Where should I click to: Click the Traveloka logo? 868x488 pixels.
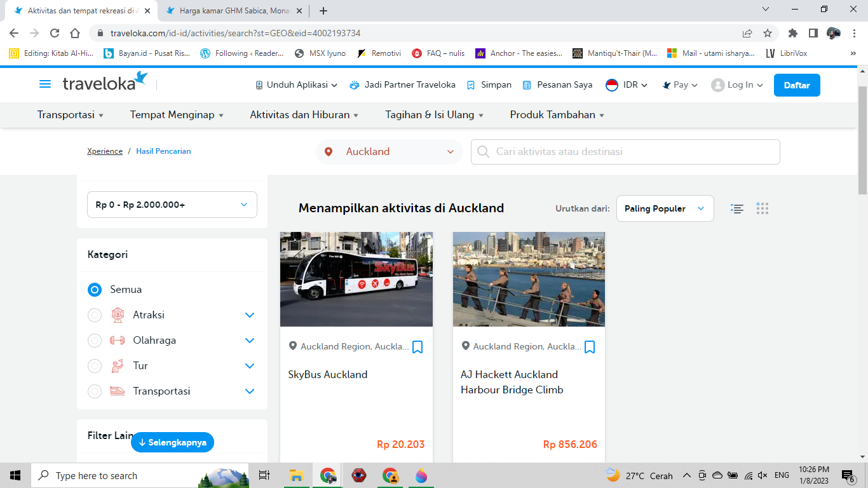(105, 83)
